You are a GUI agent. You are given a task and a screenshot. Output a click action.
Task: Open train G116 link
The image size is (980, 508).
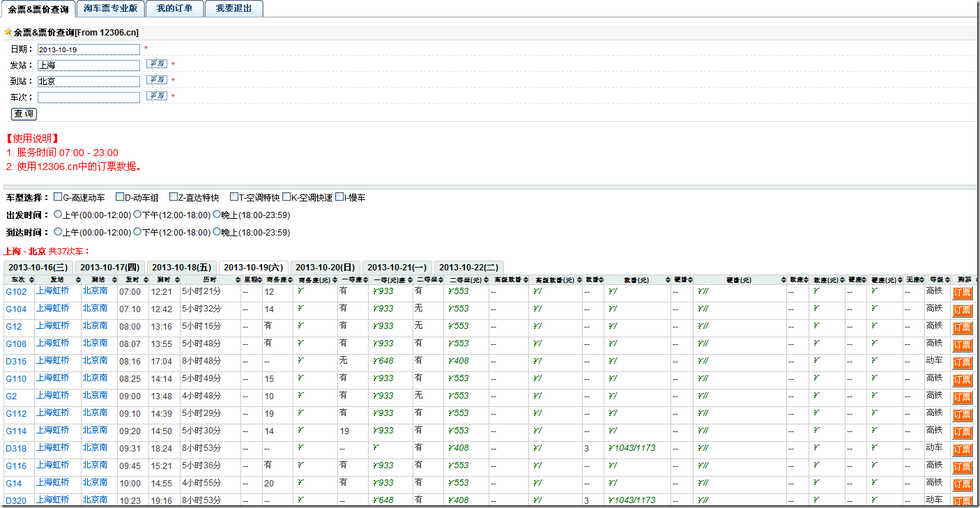pyautogui.click(x=16, y=466)
